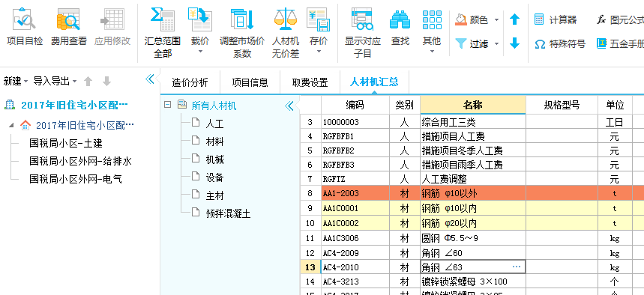Open 国税局小区-土建 unit project
The height and width of the screenshot is (295, 644).
point(66,143)
